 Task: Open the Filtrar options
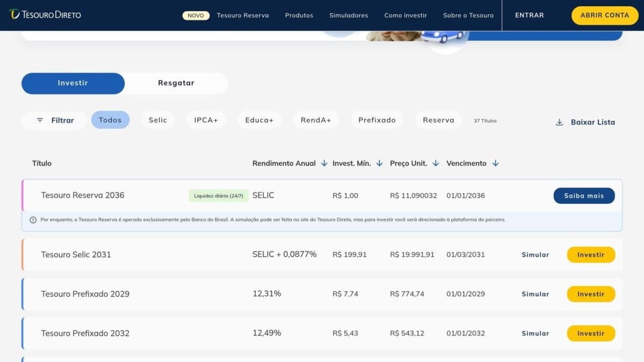pos(55,120)
